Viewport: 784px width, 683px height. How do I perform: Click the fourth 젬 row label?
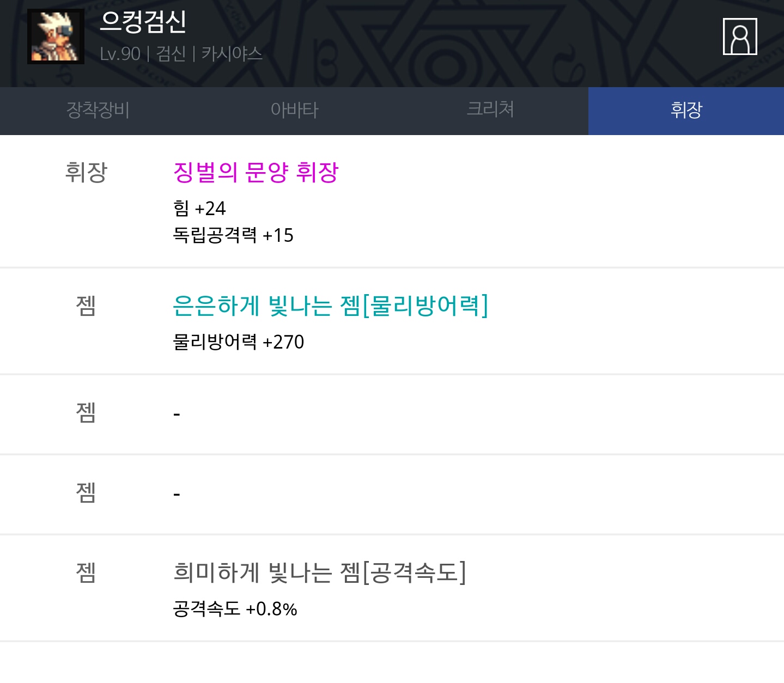(86, 572)
